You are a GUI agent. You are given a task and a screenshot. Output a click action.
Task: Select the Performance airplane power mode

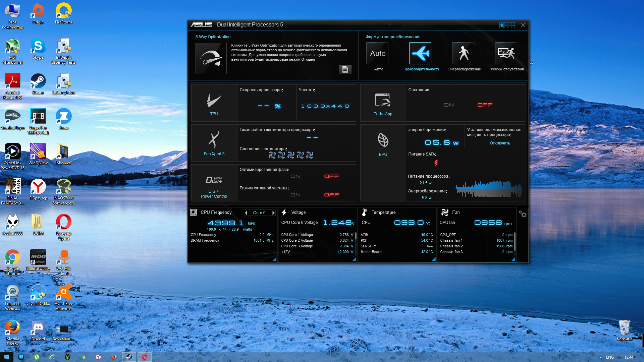tap(420, 53)
